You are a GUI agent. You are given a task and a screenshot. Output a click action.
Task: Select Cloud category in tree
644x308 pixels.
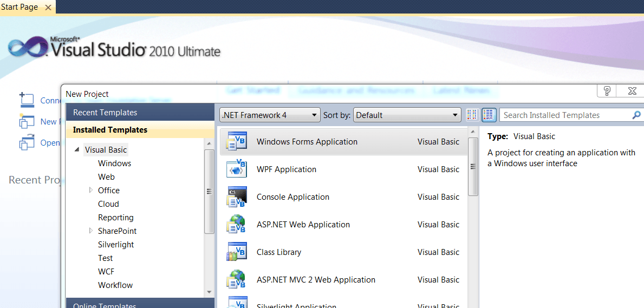click(x=108, y=204)
